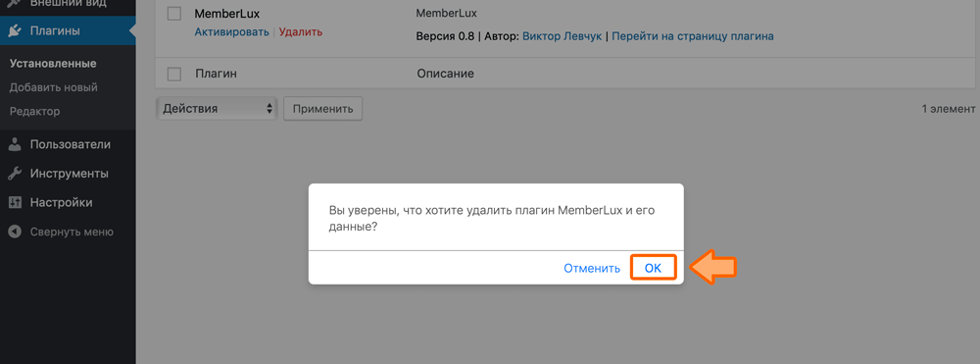The width and height of the screenshot is (980, 364).
Task: Click the red Удалить link
Action: tap(301, 32)
